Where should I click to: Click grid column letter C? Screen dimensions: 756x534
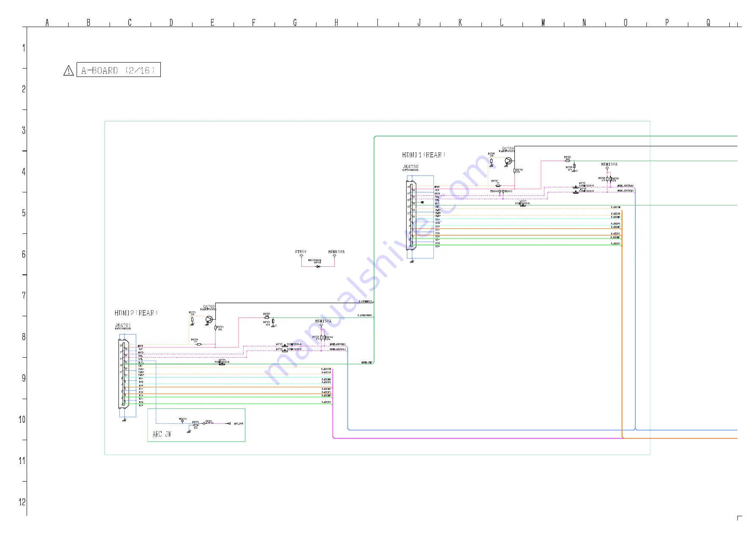[x=130, y=22]
